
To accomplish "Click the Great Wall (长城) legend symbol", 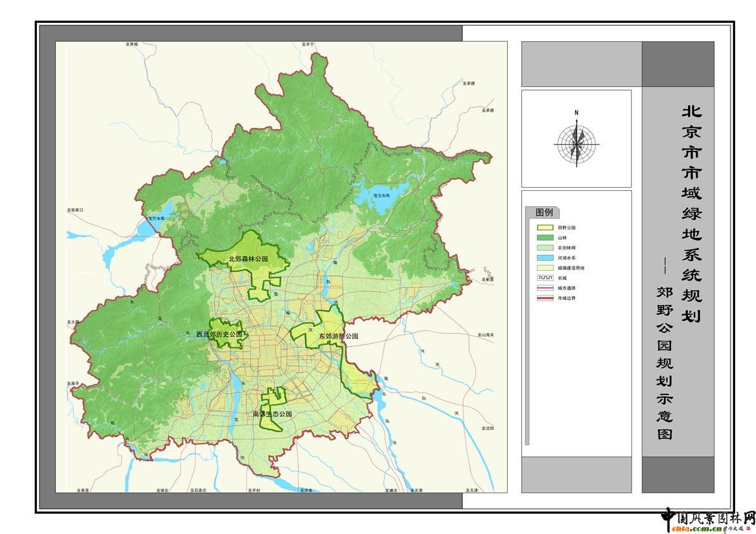I will point(545,278).
